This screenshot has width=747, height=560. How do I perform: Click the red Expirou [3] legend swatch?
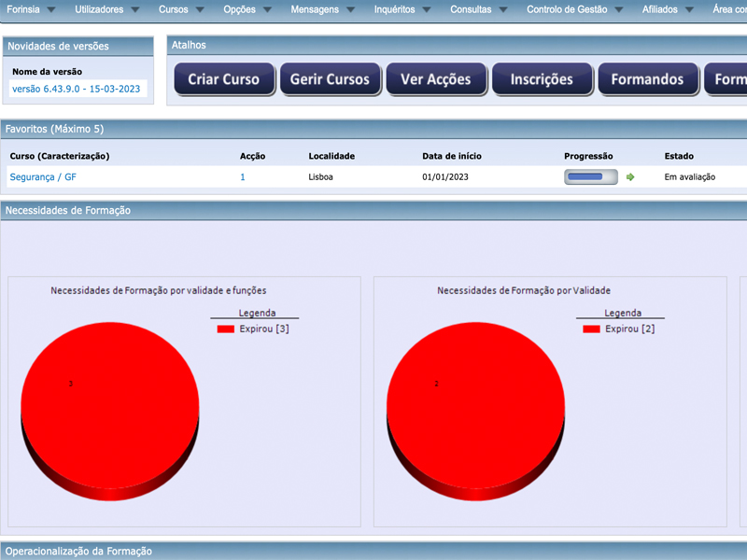pyautogui.click(x=226, y=329)
